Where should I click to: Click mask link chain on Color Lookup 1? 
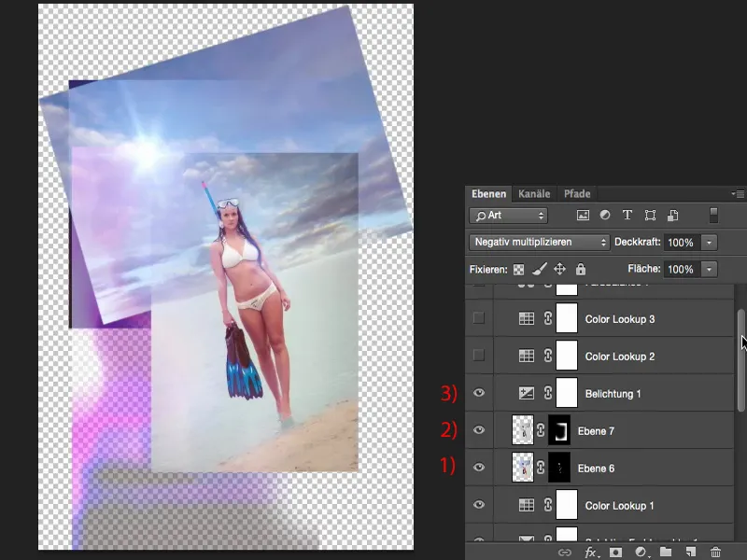tap(548, 505)
